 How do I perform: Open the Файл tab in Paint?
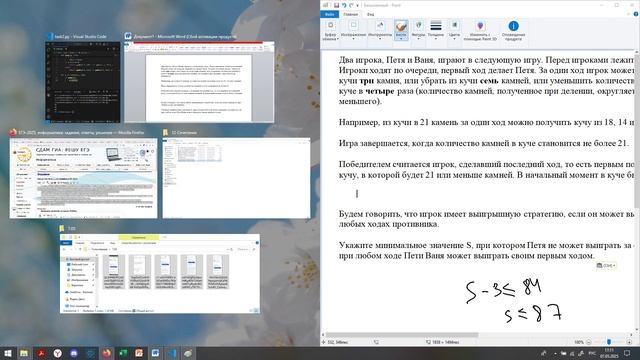click(329, 14)
